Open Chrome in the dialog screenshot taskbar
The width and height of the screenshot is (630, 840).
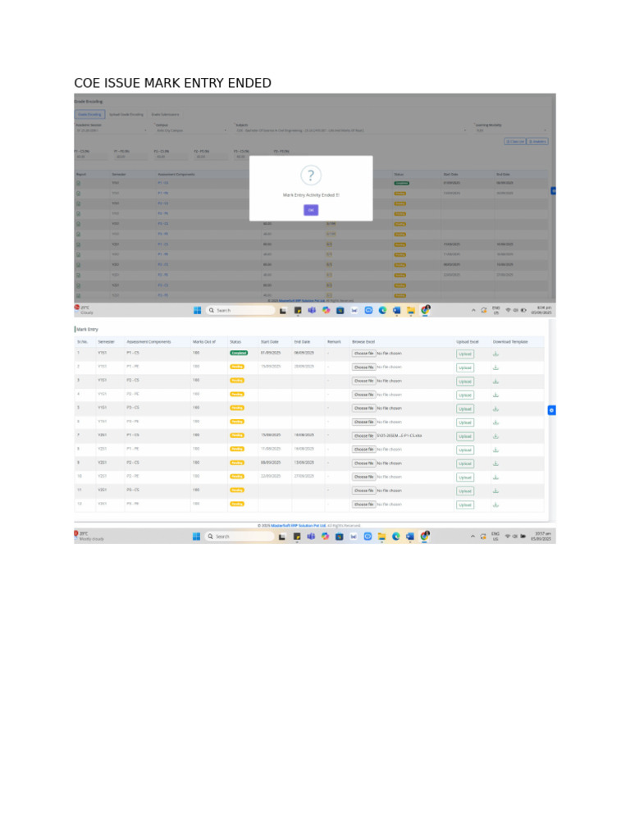pos(426,309)
